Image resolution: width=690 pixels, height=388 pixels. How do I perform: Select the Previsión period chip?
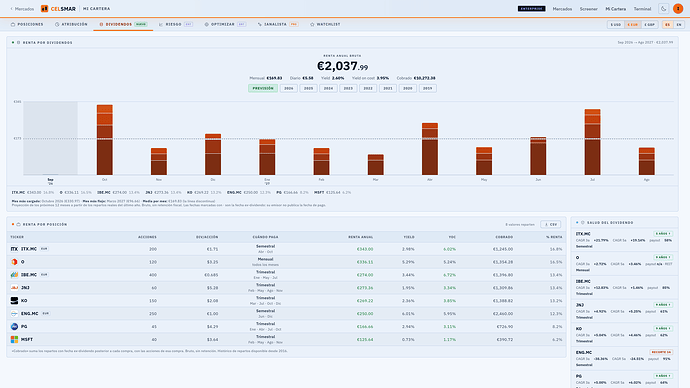[263, 88]
